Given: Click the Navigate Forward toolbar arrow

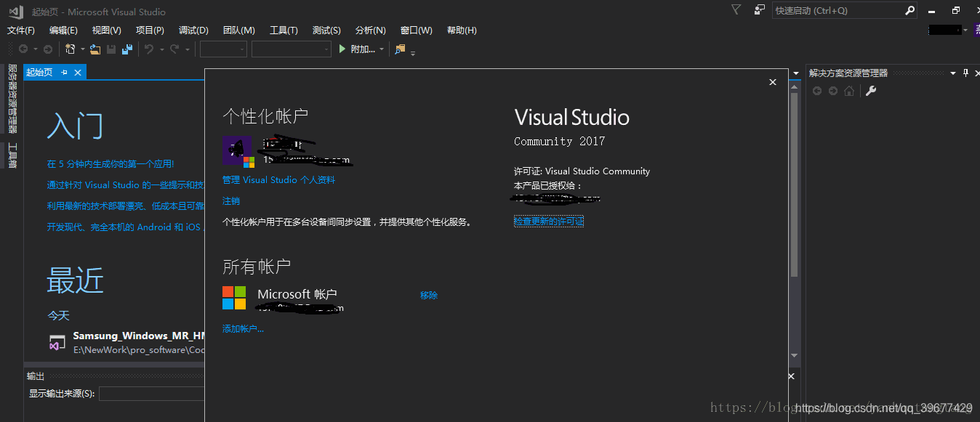Looking at the screenshot, I should coord(48,49).
